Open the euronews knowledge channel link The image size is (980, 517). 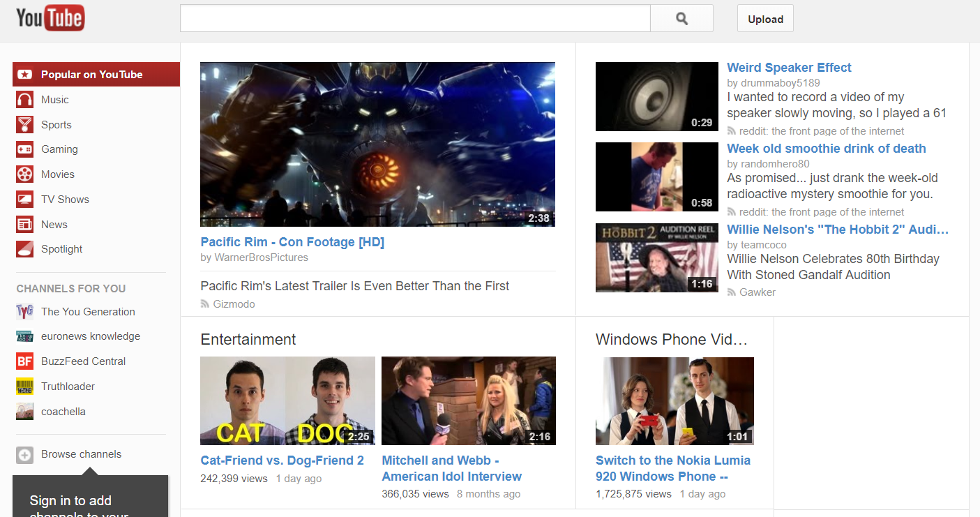coord(91,336)
